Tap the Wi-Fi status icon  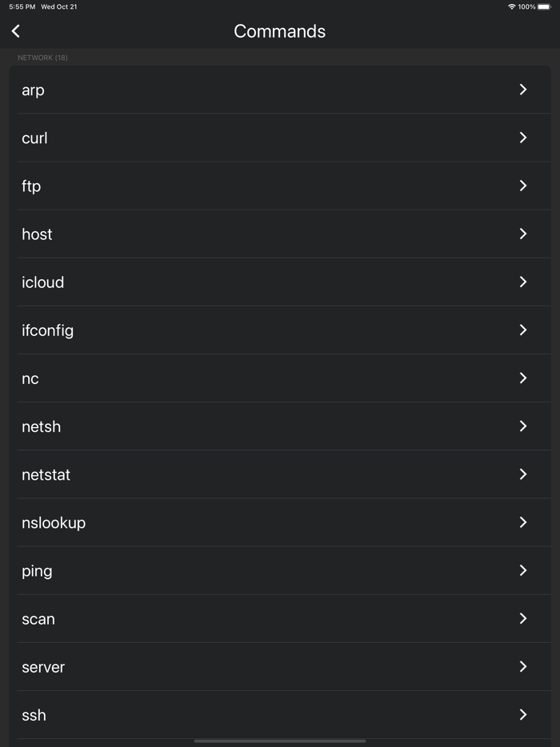point(512,6)
